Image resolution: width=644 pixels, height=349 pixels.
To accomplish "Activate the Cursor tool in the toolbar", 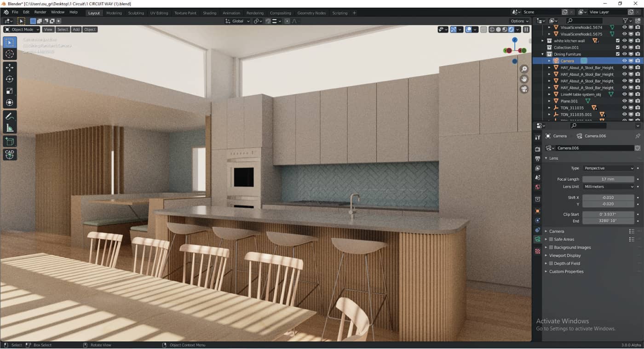I will [10, 54].
